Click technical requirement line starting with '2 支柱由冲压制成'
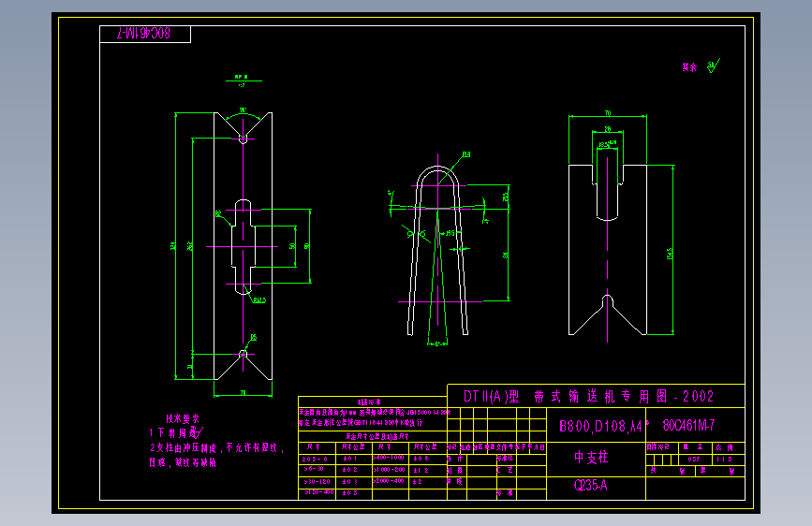The width and height of the screenshot is (812, 526). (217, 448)
